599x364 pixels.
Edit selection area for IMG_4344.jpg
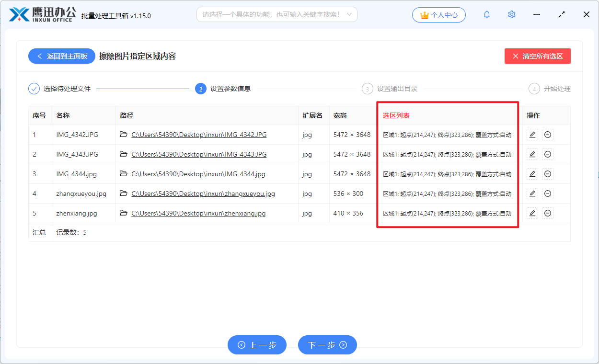coord(532,174)
